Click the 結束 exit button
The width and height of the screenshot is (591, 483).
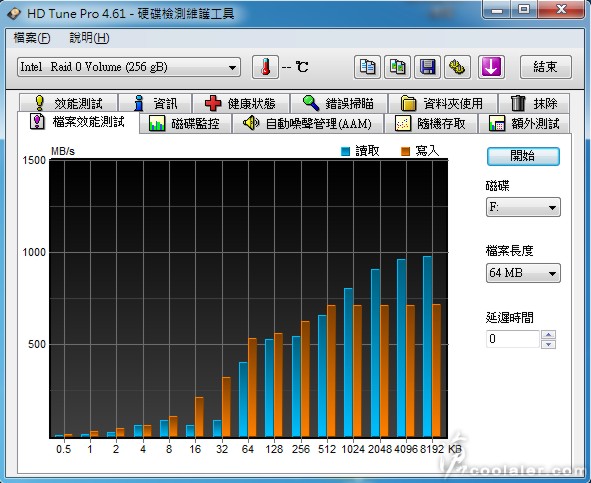[546, 67]
